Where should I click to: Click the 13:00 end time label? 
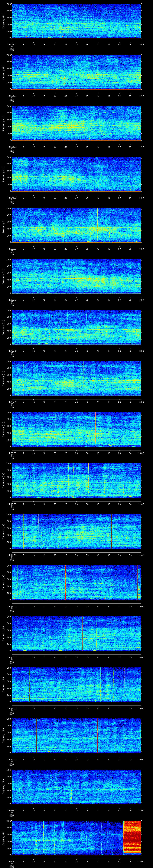tap(141, 606)
